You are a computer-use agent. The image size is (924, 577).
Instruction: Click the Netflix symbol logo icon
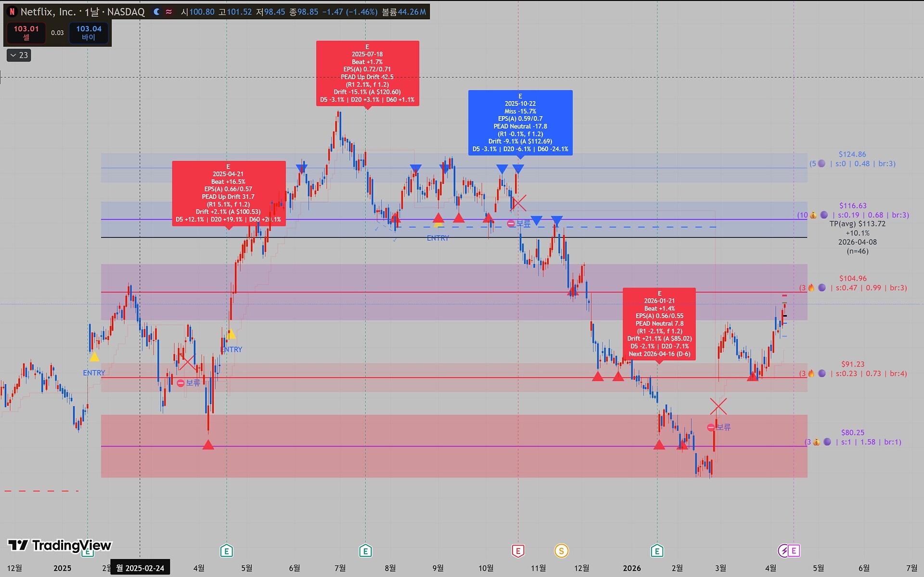pos(12,12)
